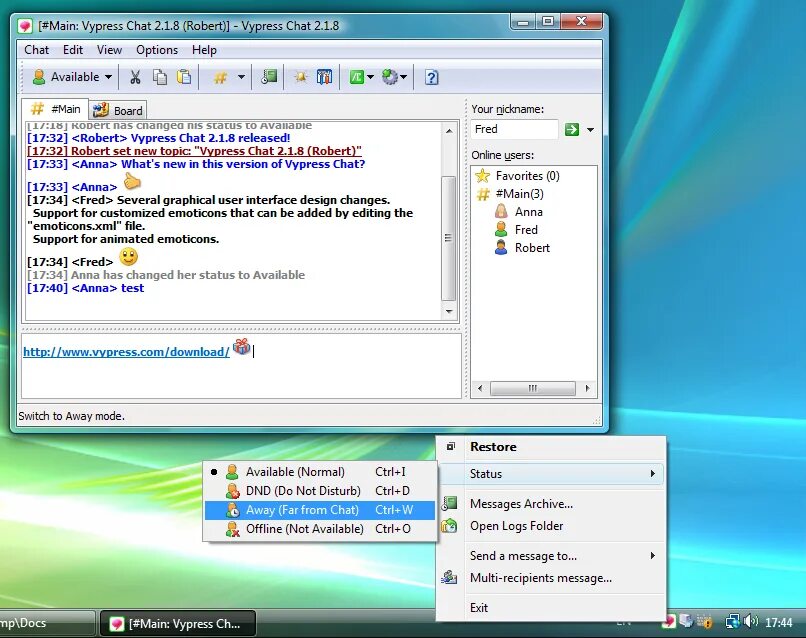Click the Vypress Chat taskbar button
Viewport: 806px width, 638px height.
point(178,624)
